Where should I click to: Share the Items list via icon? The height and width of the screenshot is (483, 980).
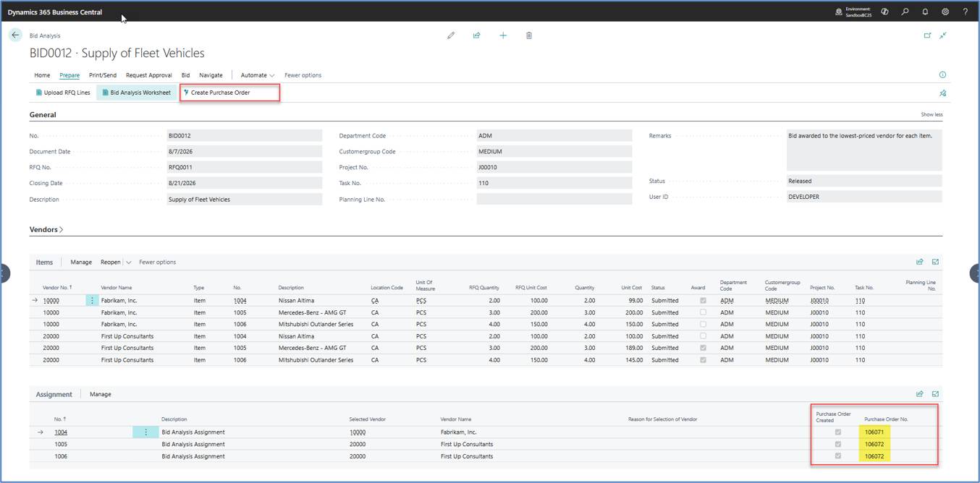point(919,262)
